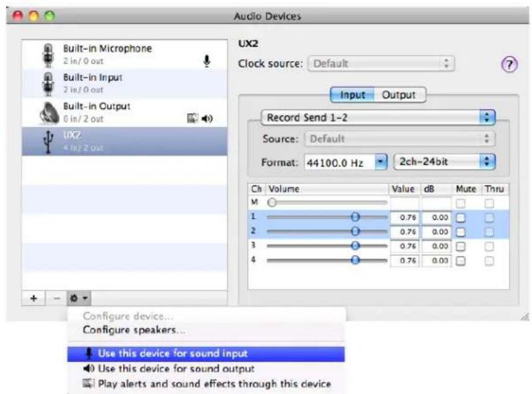Image resolution: width=532 pixels, height=394 pixels.
Task: Add a new device with plus button
Action: tap(33, 298)
